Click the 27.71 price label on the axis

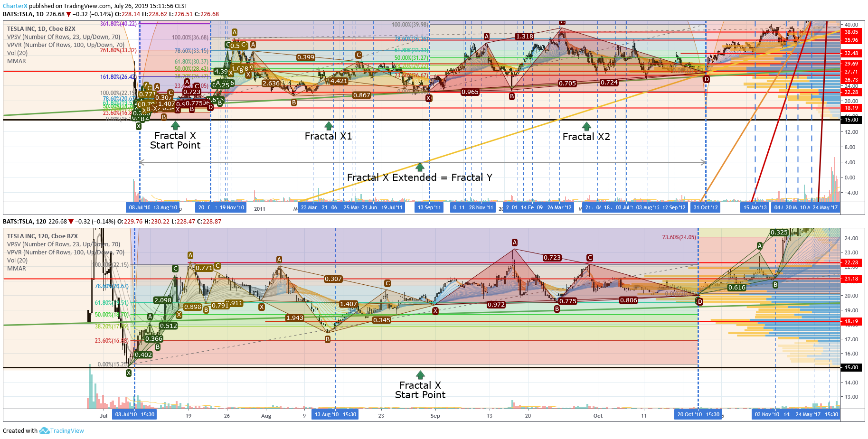(851, 72)
